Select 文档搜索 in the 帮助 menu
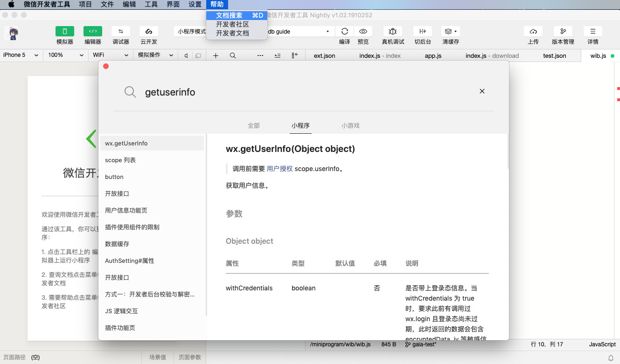Screen dimensions: 620x364 pos(237,15)
